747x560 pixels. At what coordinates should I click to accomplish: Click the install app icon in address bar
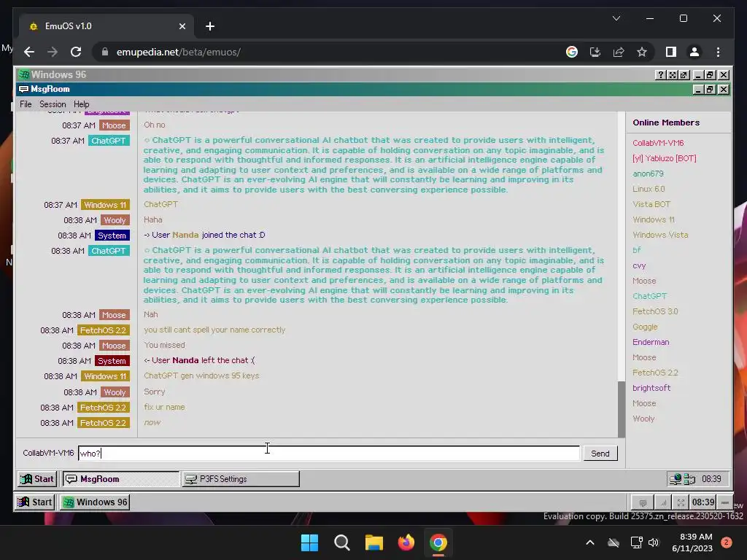click(595, 52)
